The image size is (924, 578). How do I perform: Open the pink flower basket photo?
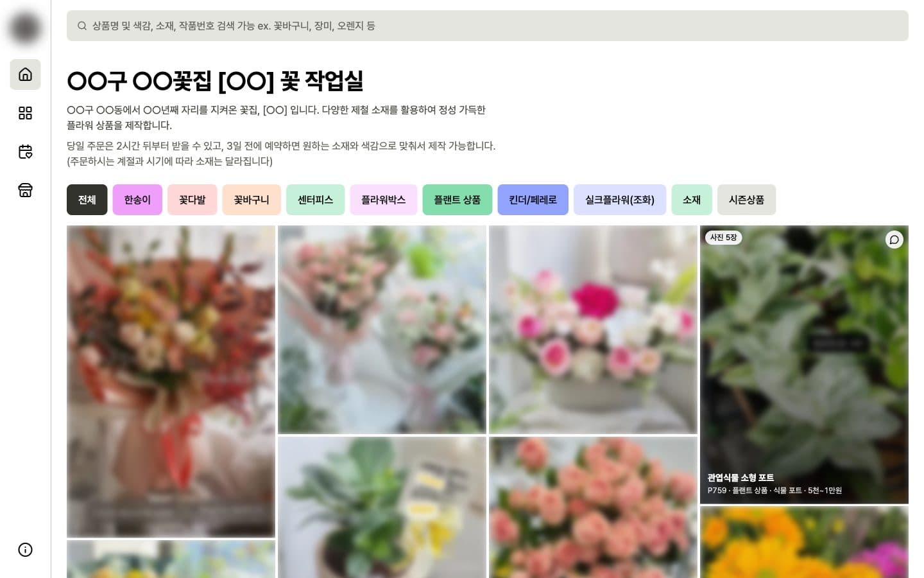(x=593, y=329)
